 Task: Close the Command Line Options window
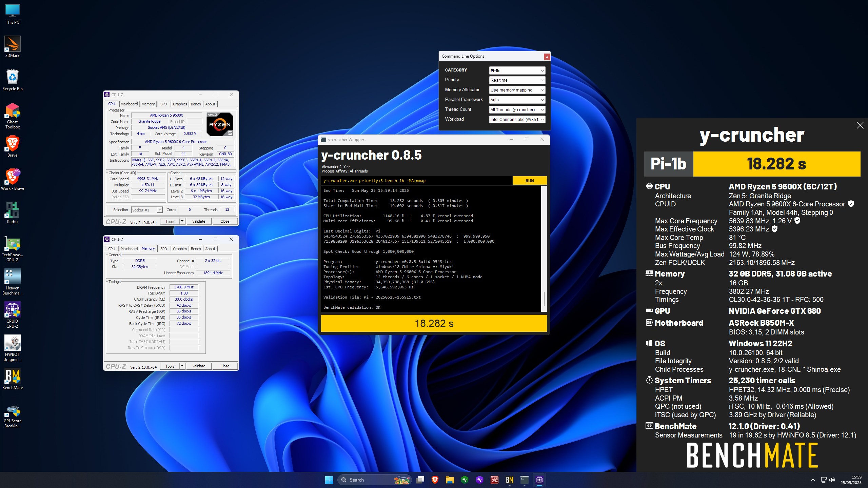547,57
